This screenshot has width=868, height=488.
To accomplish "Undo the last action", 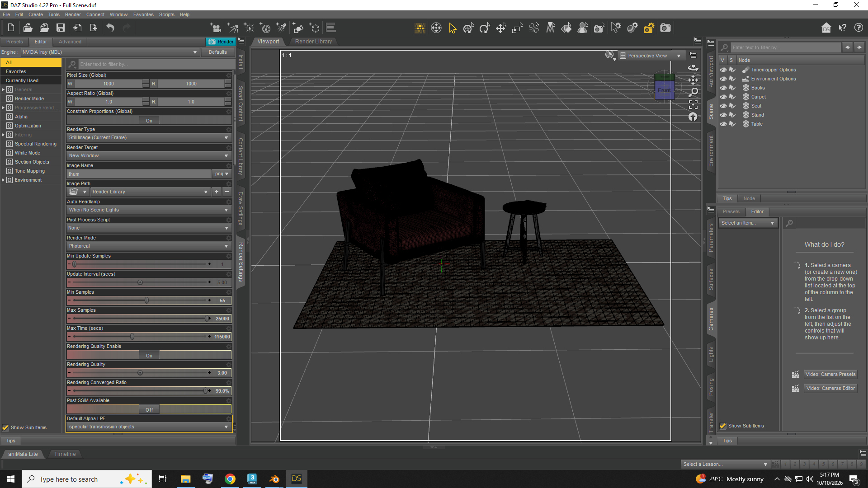I will tap(110, 28).
